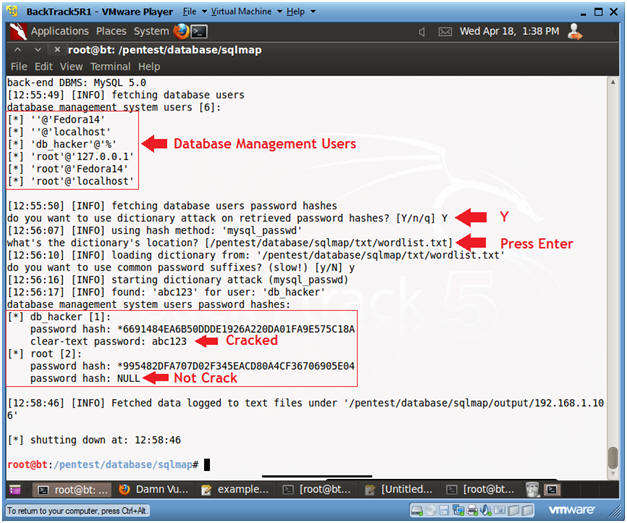Open the volume speaker icon

421,32
